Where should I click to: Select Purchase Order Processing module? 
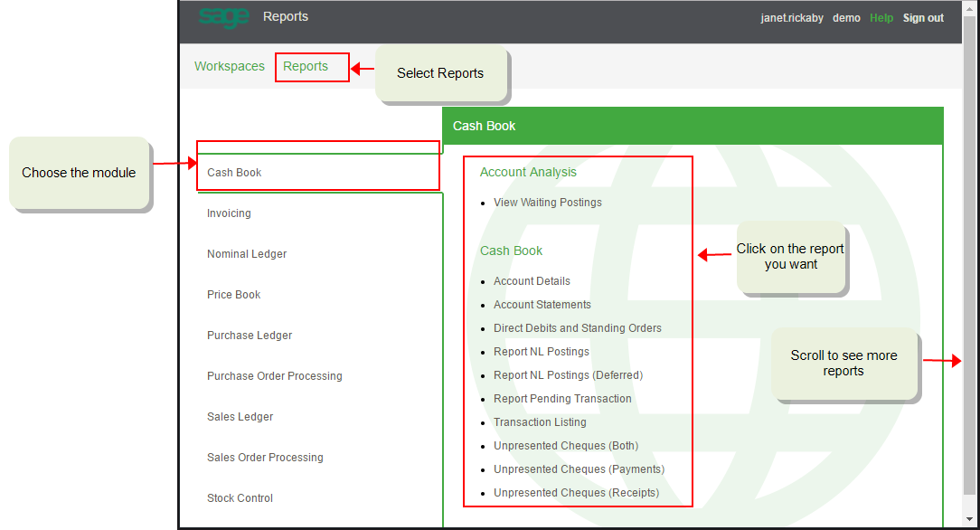(274, 375)
